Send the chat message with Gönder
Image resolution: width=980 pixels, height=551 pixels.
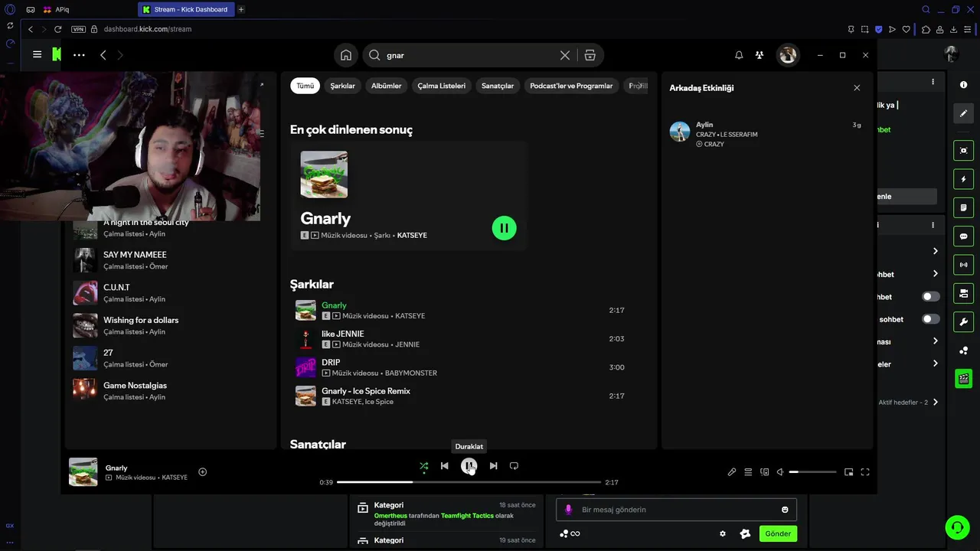[778, 533]
